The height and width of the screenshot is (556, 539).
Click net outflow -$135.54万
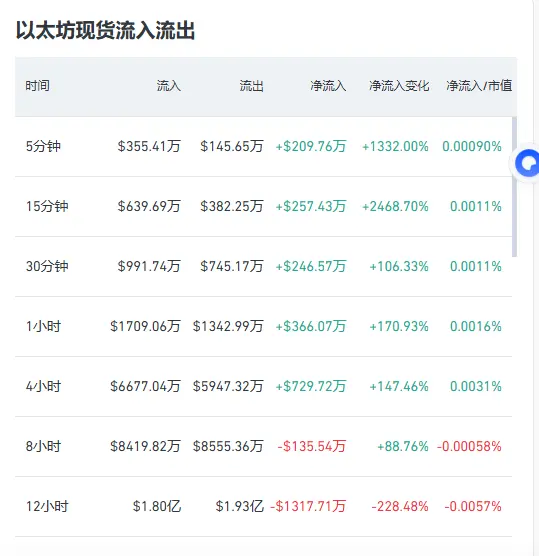pos(312,446)
